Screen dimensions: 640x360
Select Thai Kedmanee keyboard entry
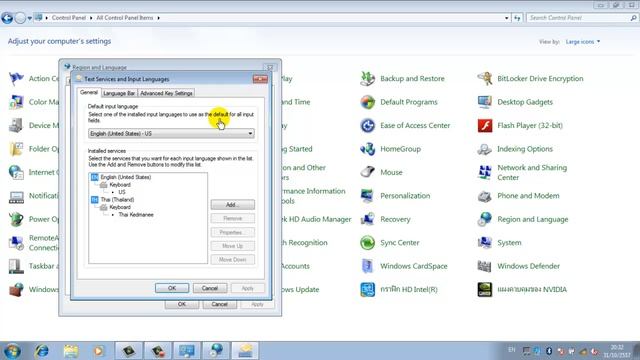(x=136, y=215)
